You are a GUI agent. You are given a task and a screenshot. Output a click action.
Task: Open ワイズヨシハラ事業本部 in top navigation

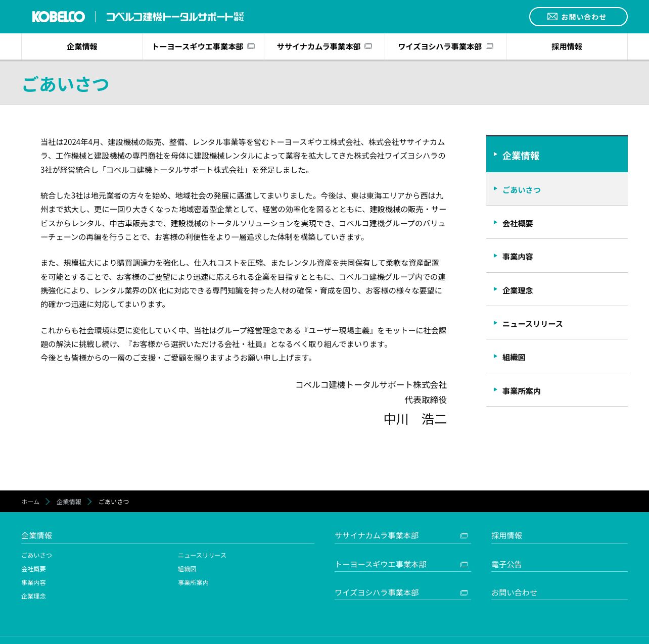click(445, 46)
